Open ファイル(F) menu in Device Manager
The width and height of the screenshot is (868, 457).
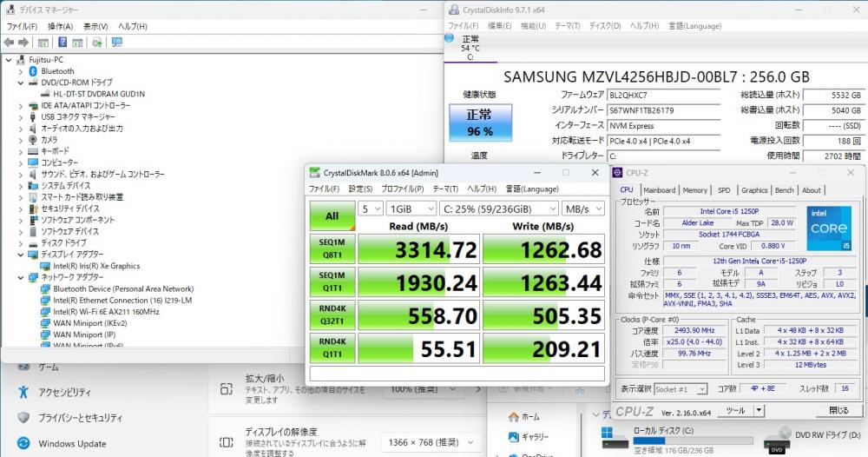pos(22,26)
